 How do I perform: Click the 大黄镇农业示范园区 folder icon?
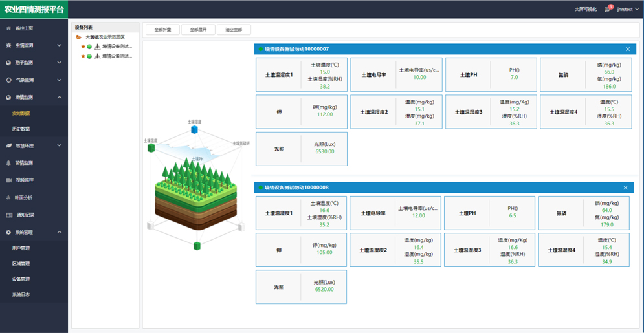[x=78, y=37]
